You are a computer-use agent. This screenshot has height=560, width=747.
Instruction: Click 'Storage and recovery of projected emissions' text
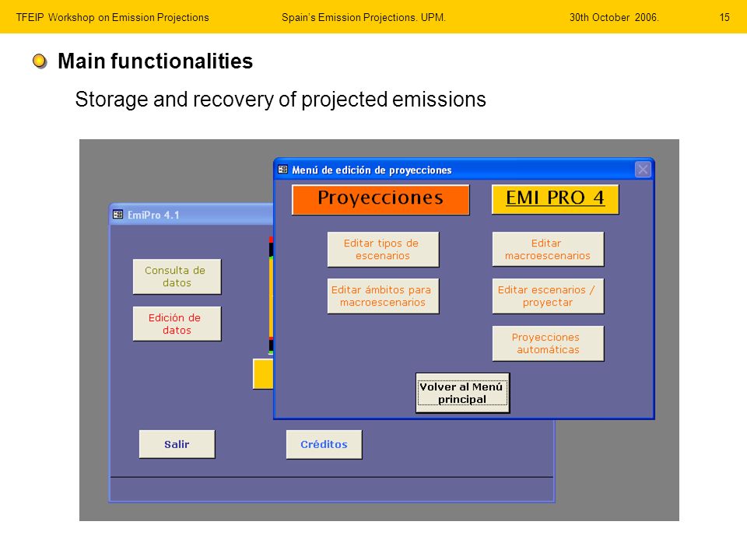point(281,100)
